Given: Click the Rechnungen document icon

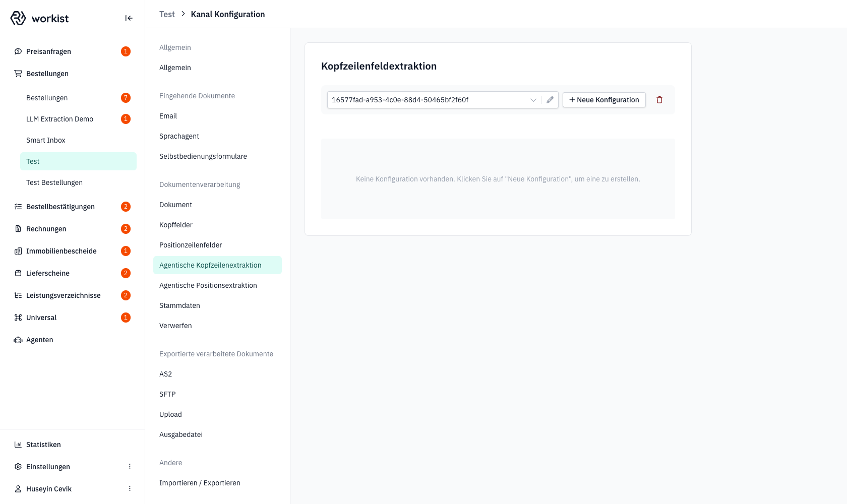Looking at the screenshot, I should (x=18, y=229).
